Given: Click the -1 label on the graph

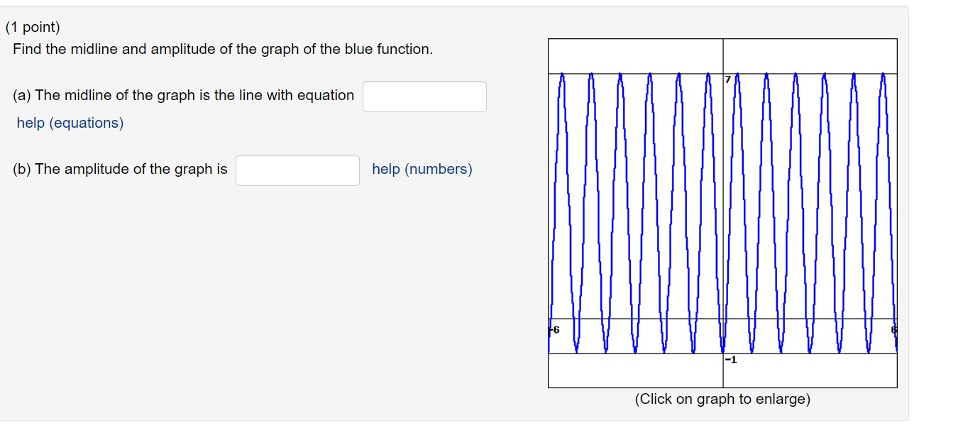Looking at the screenshot, I should pyautogui.click(x=731, y=360).
